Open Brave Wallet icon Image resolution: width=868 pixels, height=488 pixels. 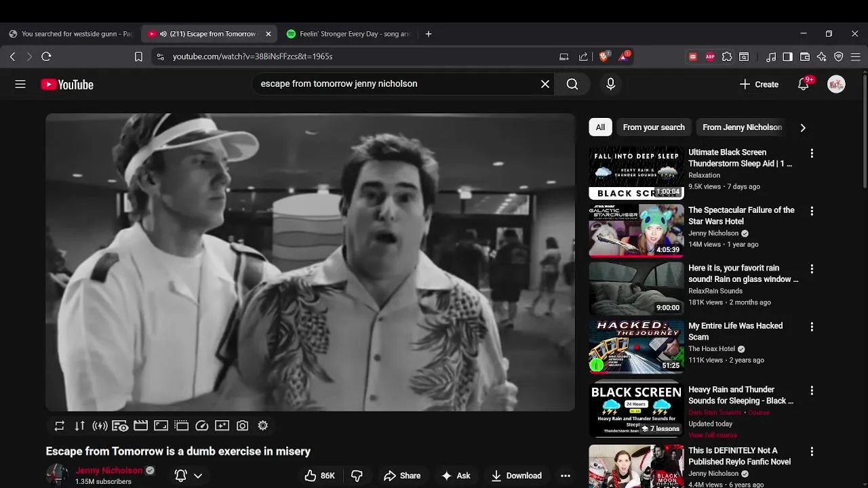[x=805, y=57]
